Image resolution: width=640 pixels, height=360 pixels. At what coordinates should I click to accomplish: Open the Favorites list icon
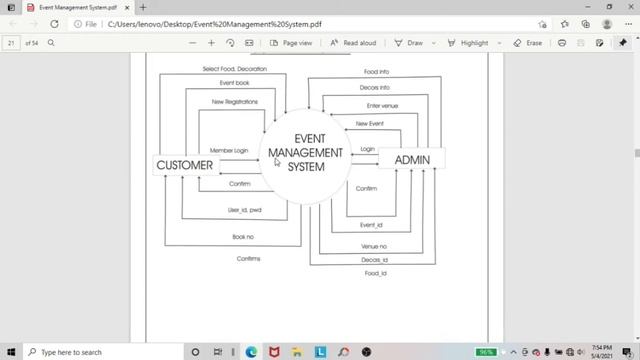(x=564, y=24)
